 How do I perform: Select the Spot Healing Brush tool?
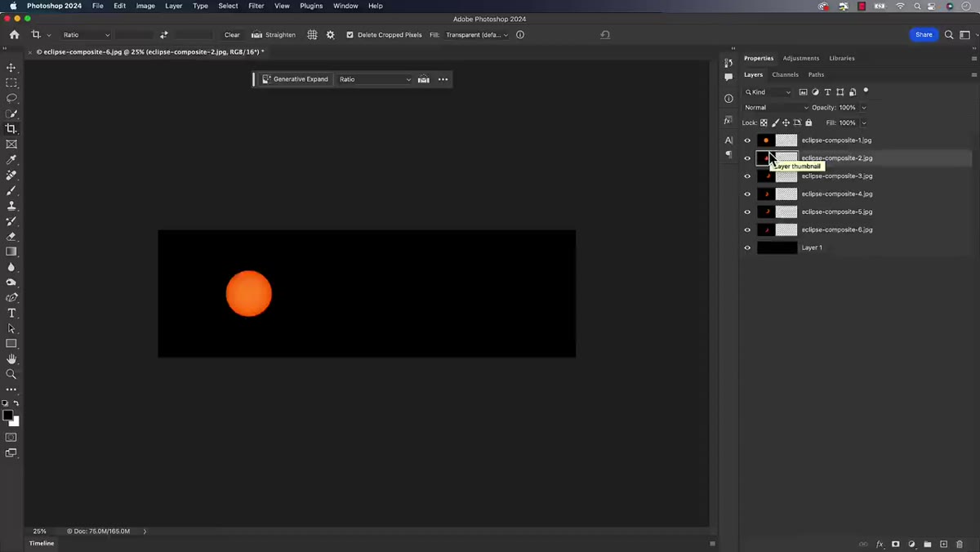pyautogui.click(x=11, y=176)
